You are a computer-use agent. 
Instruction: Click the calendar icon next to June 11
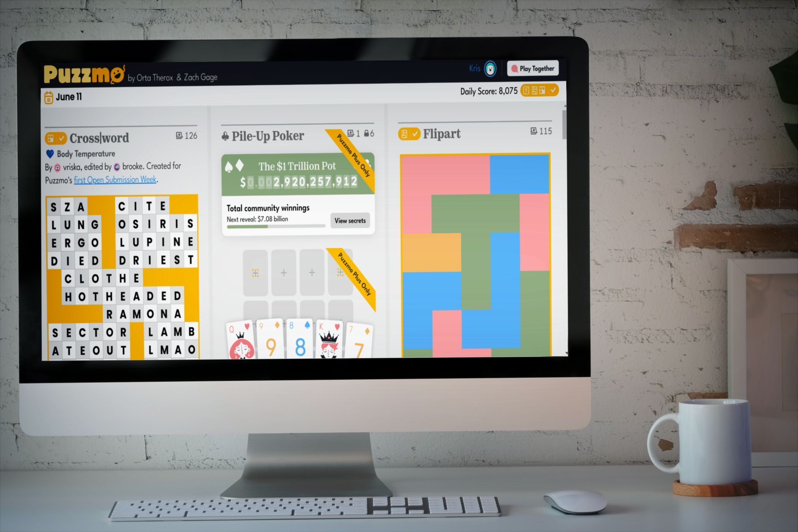pyautogui.click(x=49, y=93)
